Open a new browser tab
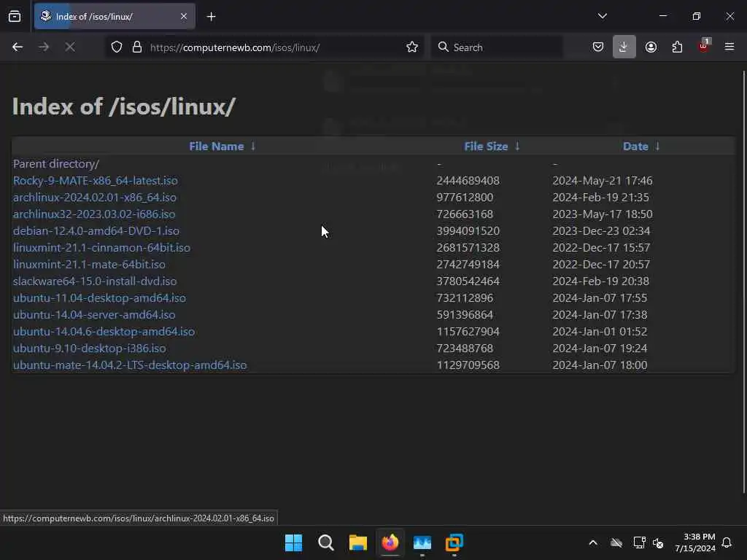 (x=211, y=17)
